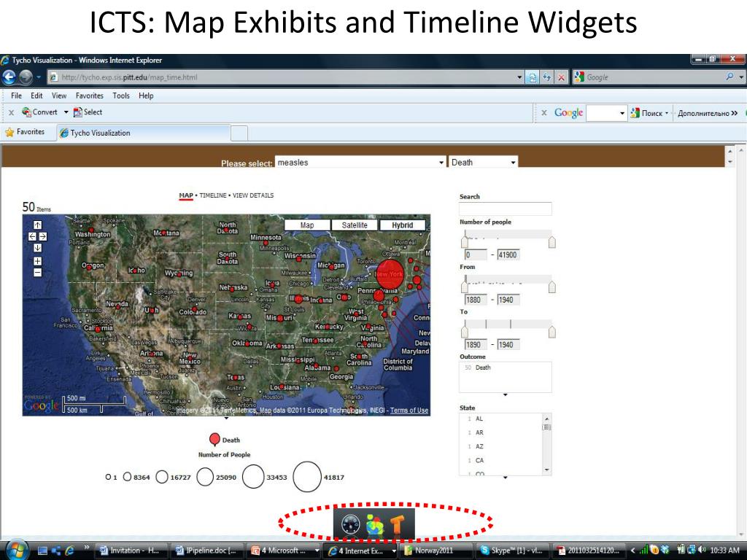This screenshot has width=747, height=560.
Task: Click the Number of people slider left handle
Action: [465, 242]
